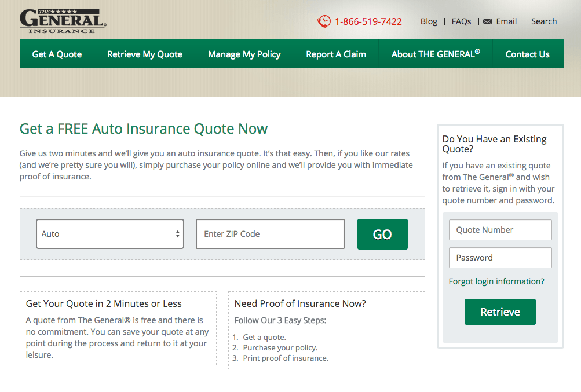
Task: Select Report A Claim menu item
Action: 336,54
